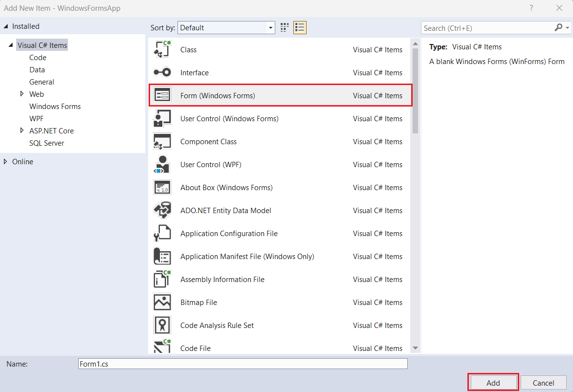Switch to medium icons list view
573x392 pixels.
pyautogui.click(x=300, y=28)
